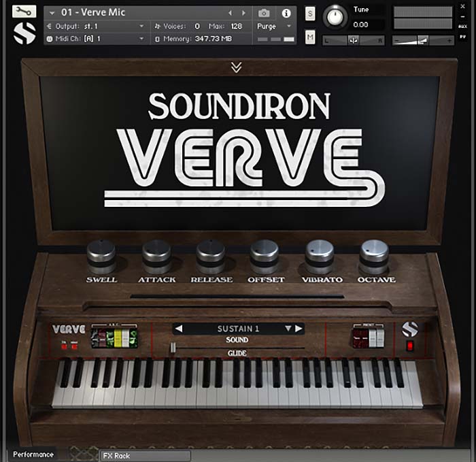Show instrument info with the i icon
The height and width of the screenshot is (462, 476).
[x=286, y=13]
